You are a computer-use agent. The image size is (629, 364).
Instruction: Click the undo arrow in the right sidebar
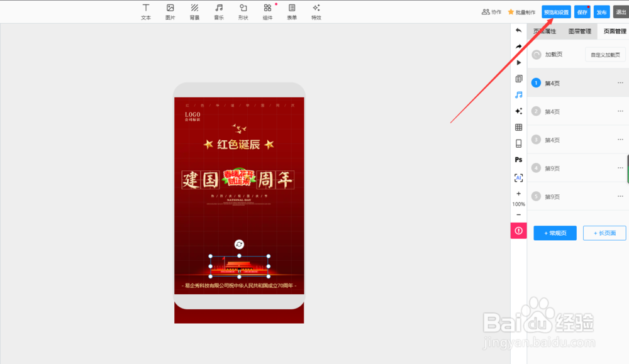pyautogui.click(x=518, y=30)
